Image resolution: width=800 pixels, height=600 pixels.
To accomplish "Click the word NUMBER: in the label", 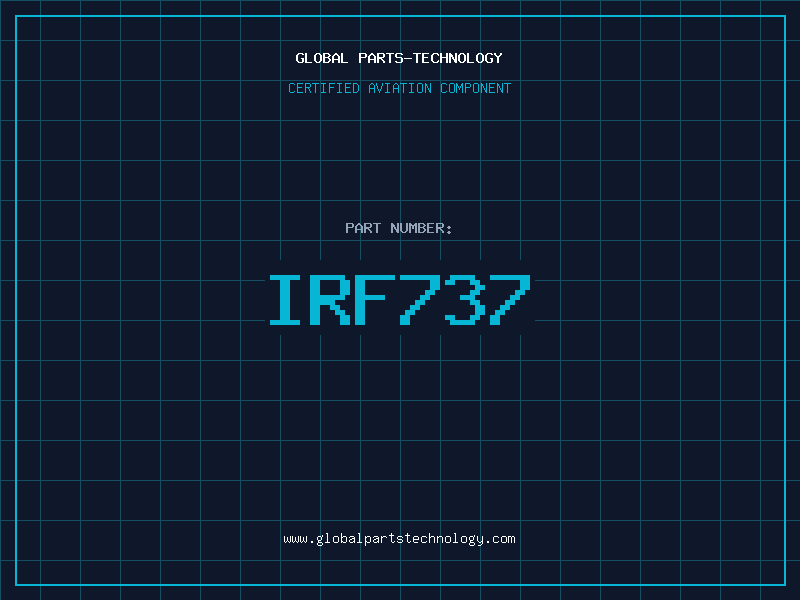I will click(x=421, y=228).
